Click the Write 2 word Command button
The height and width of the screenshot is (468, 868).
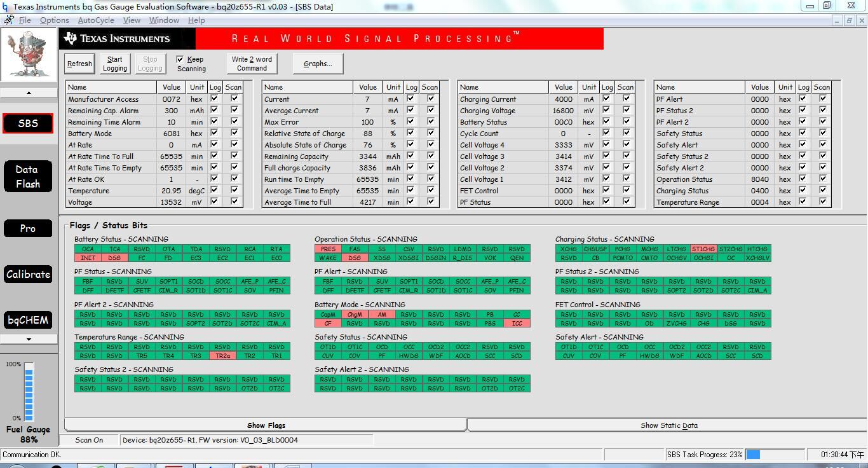(252, 64)
